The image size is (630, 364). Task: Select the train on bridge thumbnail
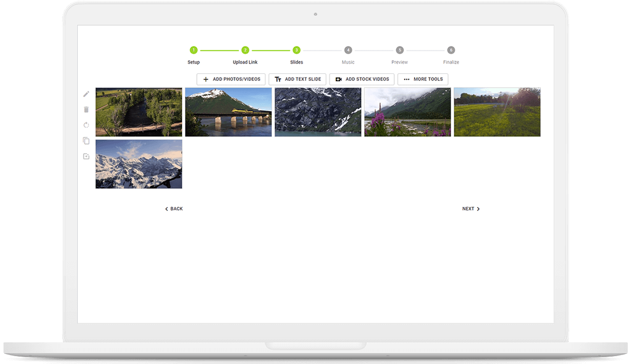pyautogui.click(x=228, y=112)
